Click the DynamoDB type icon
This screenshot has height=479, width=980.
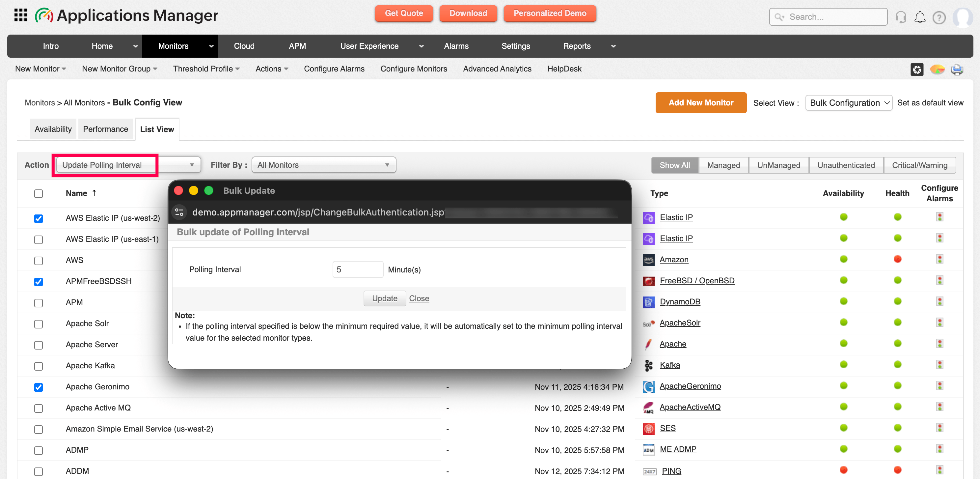pyautogui.click(x=648, y=302)
